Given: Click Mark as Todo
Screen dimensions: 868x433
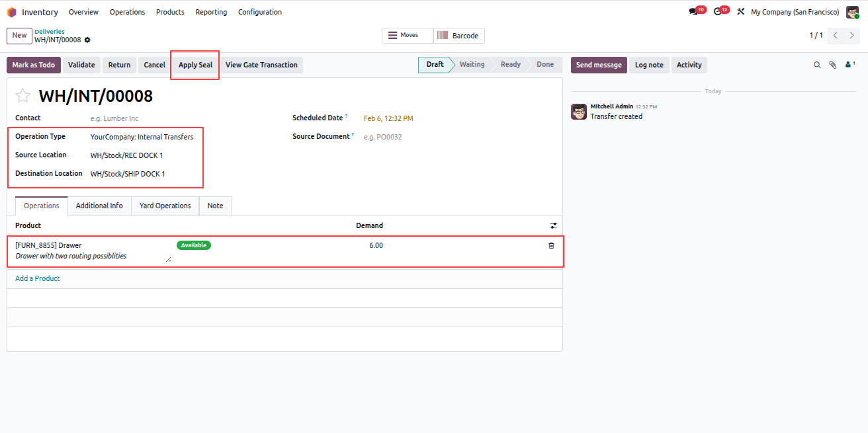Looking at the screenshot, I should 34,65.
